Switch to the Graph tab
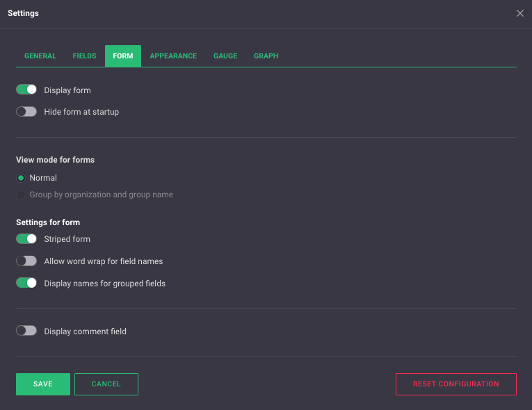 point(266,56)
